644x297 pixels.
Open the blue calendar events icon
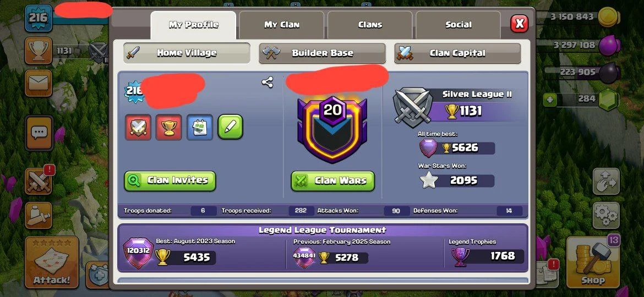point(200,127)
